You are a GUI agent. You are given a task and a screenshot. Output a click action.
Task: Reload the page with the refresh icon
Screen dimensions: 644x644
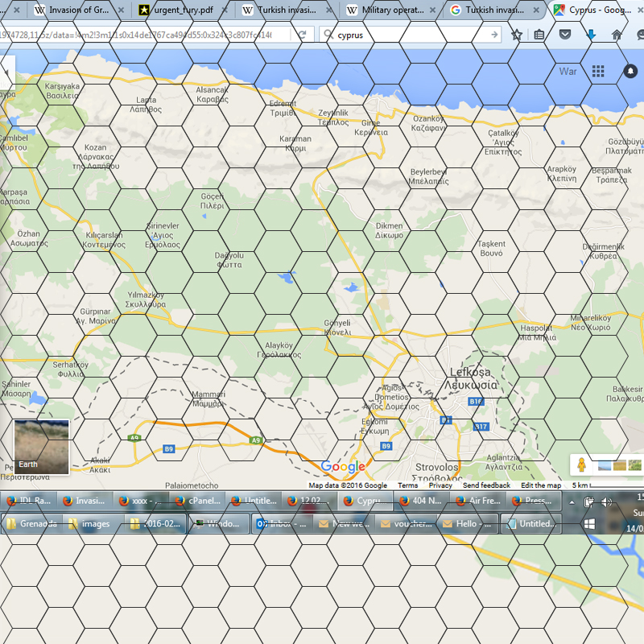[303, 35]
